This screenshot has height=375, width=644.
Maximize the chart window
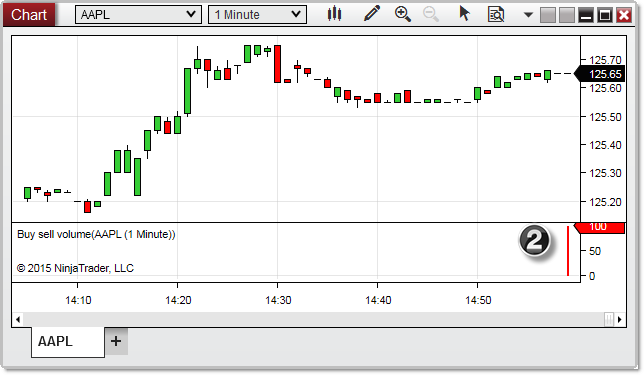point(605,15)
